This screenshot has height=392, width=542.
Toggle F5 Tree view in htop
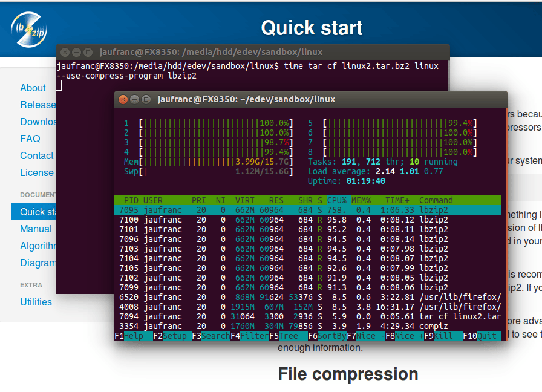pos(289,336)
